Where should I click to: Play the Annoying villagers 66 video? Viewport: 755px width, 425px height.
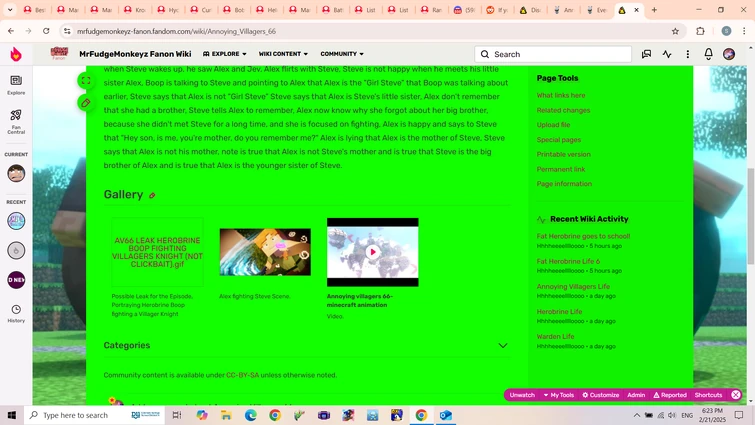[x=373, y=252]
